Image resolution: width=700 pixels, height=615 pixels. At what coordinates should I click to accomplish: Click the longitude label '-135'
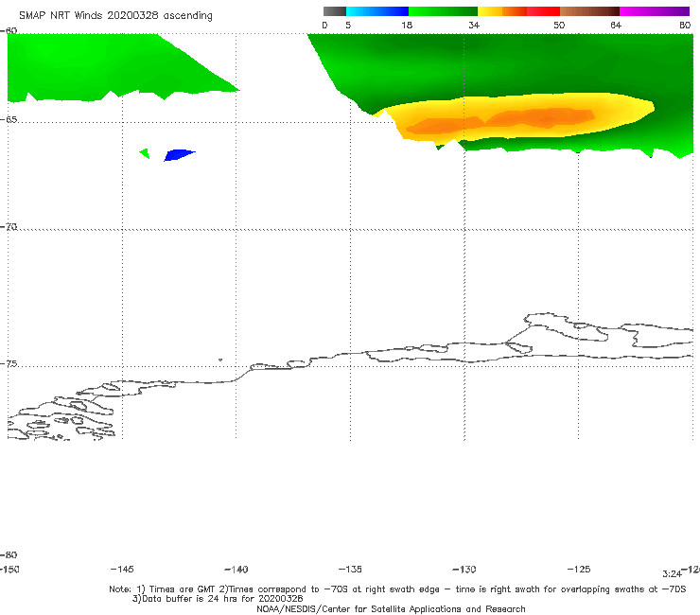350,569
